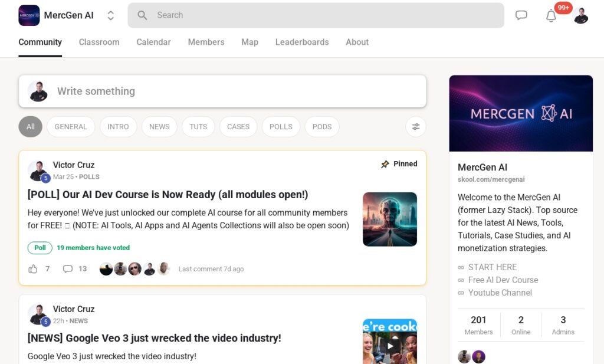Open the alien city poll thumbnail
Image resolution: width=604 pixels, height=364 pixels.
coord(390,219)
